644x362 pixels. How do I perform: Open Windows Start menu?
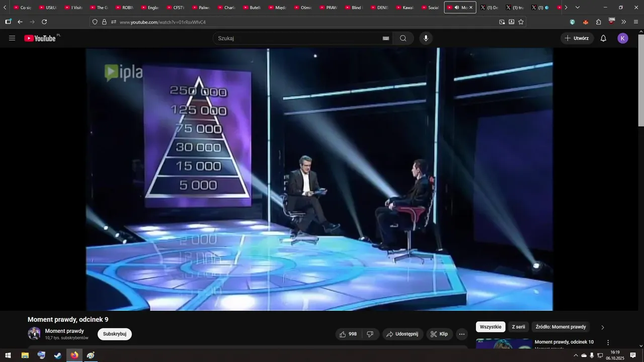coord(8,355)
